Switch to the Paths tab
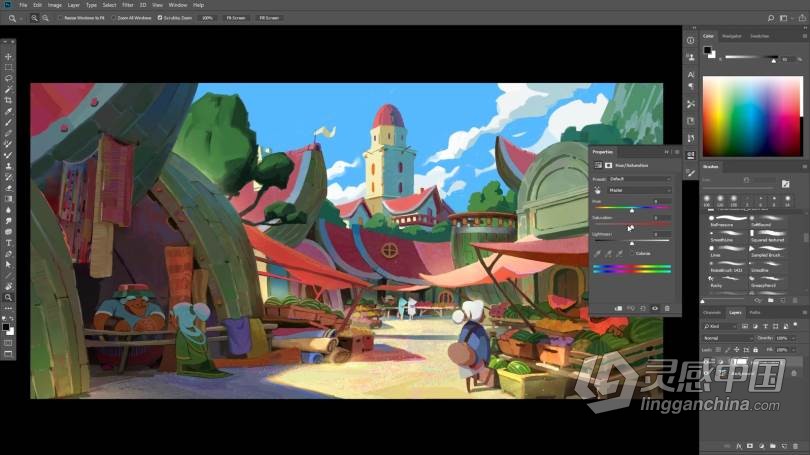 click(x=755, y=313)
